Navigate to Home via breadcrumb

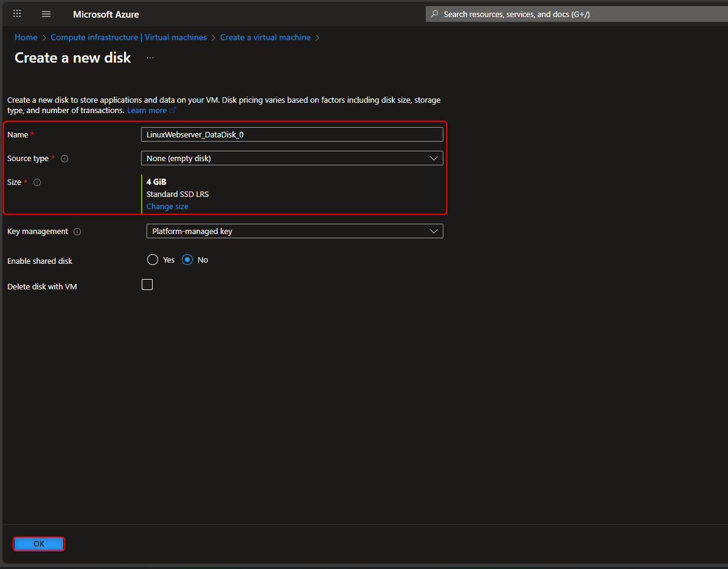26,37
